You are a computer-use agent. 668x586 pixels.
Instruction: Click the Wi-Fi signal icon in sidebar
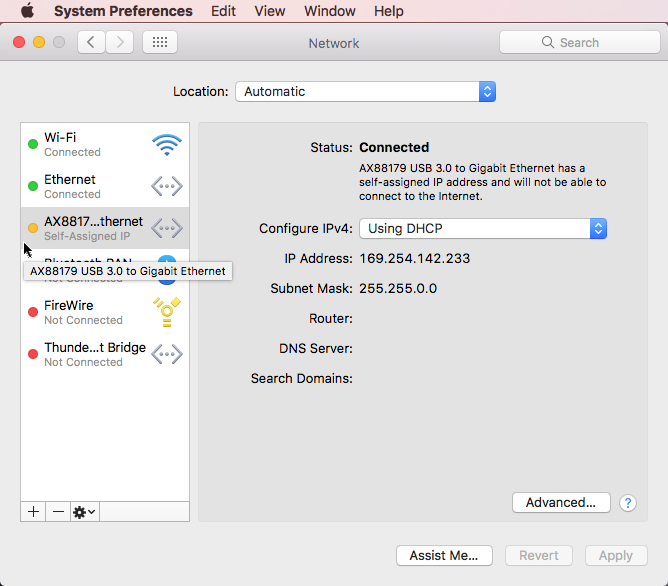point(166,145)
